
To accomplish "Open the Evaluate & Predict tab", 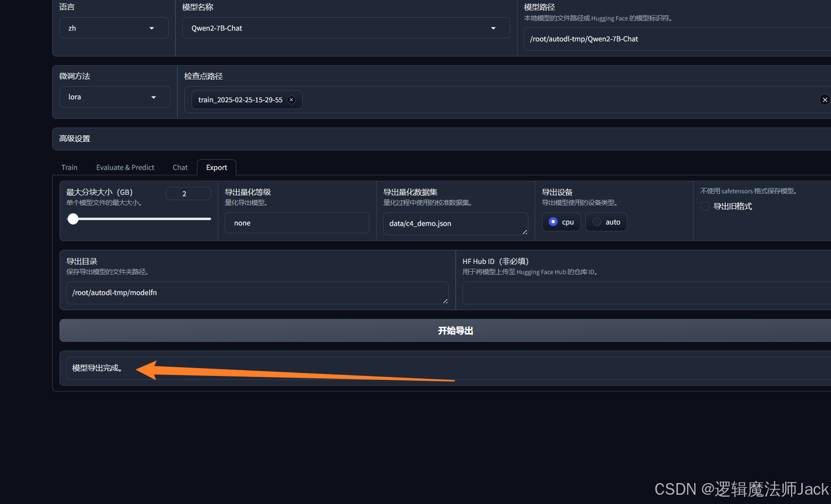I will coord(125,168).
